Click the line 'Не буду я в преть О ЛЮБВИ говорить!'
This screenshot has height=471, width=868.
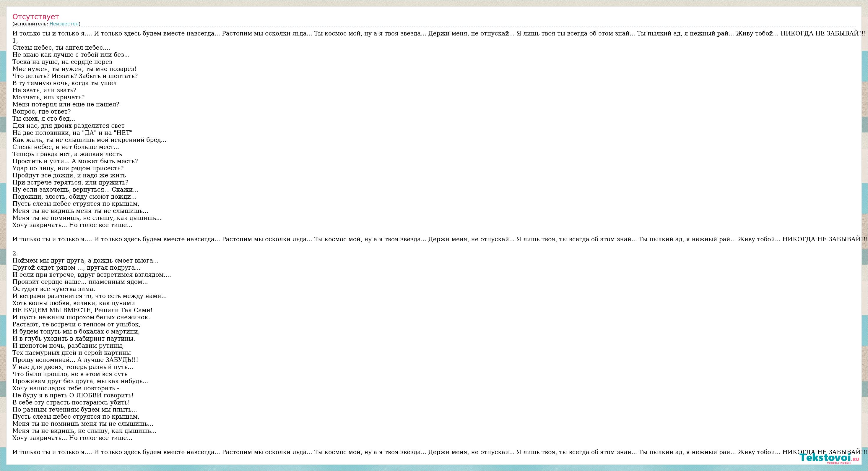tap(73, 396)
